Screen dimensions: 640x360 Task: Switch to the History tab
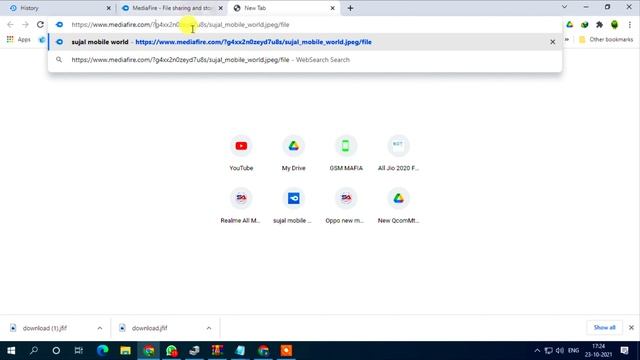58,8
